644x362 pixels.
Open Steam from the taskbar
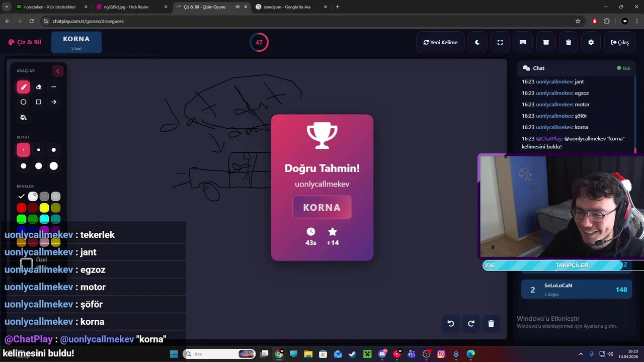tap(352, 354)
